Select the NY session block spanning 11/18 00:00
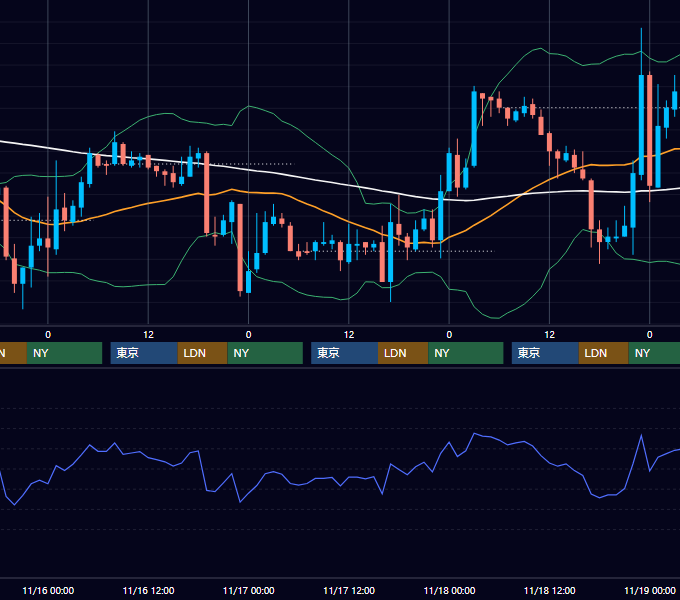 (x=466, y=353)
